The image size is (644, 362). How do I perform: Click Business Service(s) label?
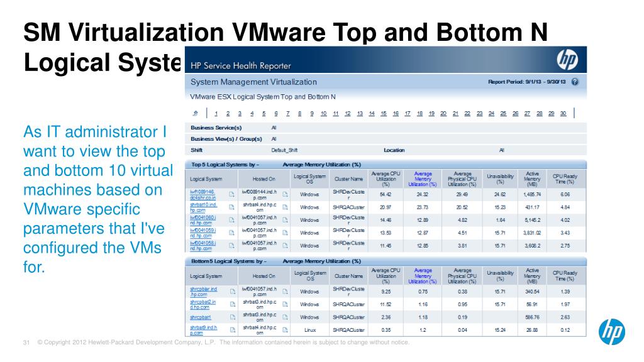[216, 128]
